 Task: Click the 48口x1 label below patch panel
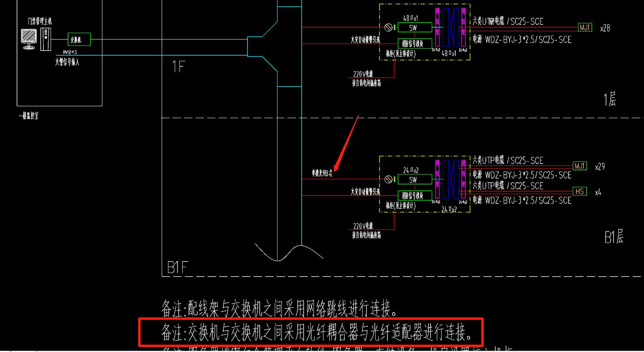pyautogui.click(x=449, y=53)
